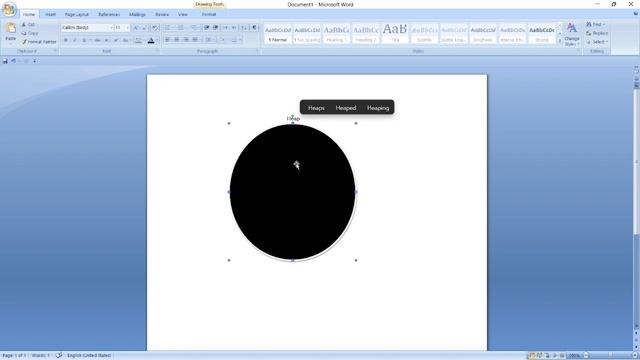Expand the Styles gallery More arrow
This screenshot has width=640, height=360.
coord(560,41)
